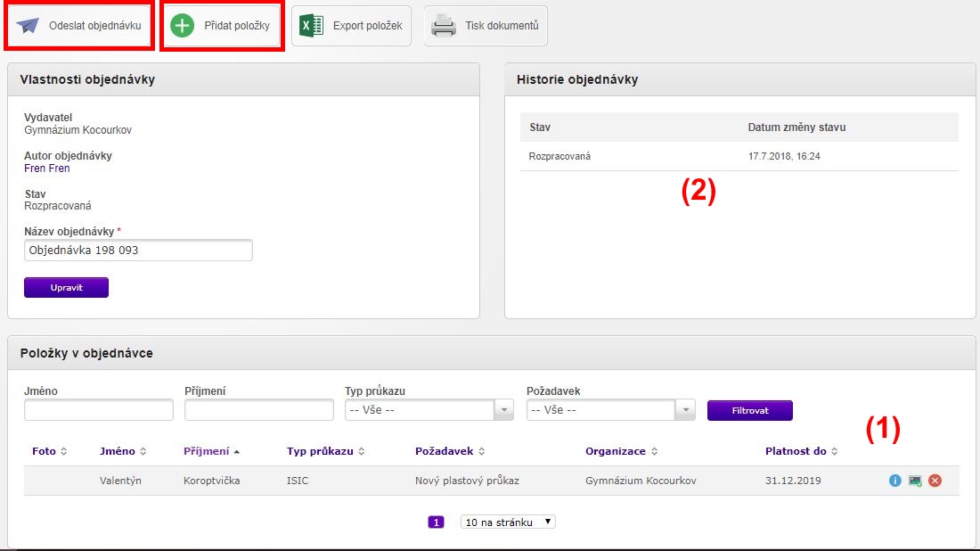The image size is (980, 551).
Task: Open author link Fren Fren
Action: tap(47, 169)
